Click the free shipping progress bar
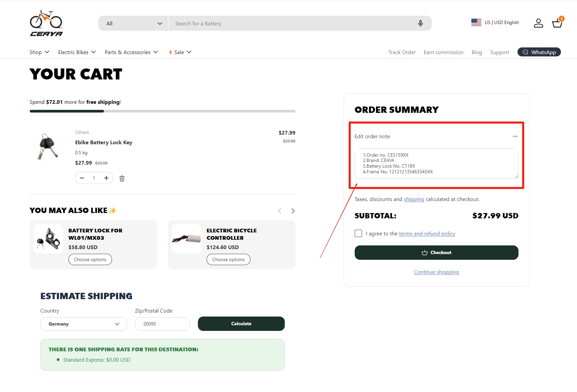This screenshot has height=392, width=577. [x=162, y=111]
